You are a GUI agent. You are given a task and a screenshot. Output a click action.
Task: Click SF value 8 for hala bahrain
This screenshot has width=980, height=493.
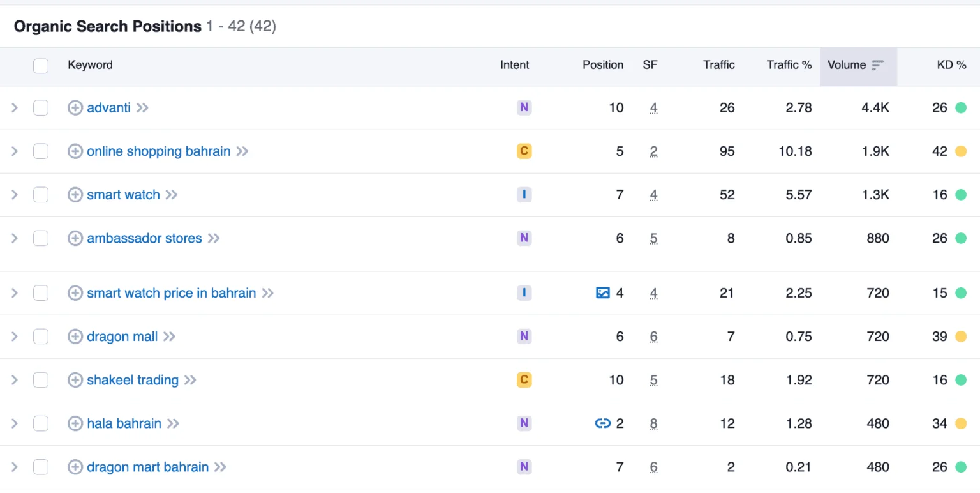[x=653, y=423]
